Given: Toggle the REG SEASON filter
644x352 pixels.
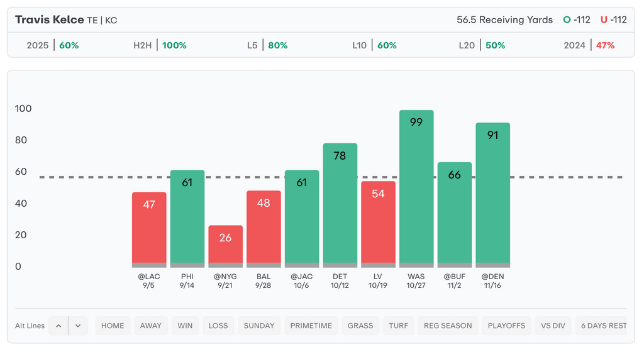Looking at the screenshot, I should (448, 326).
